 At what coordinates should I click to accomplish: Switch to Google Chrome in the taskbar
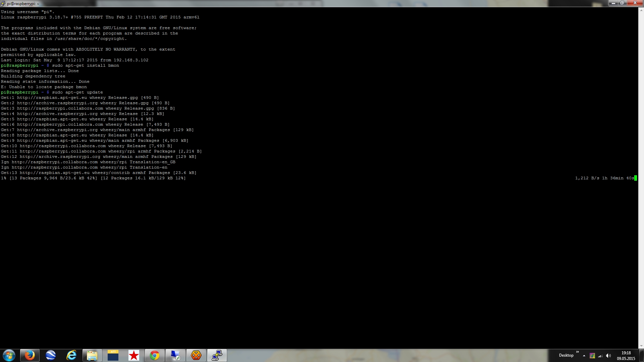click(155, 355)
